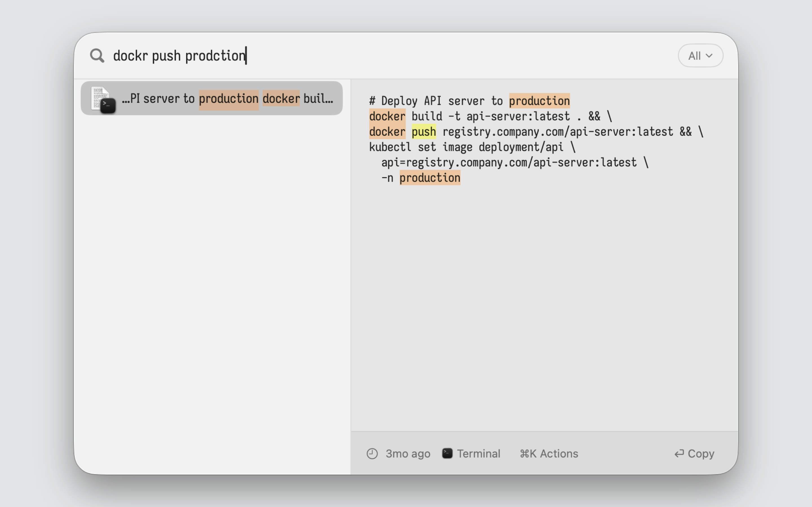Click highlighted "production" in the result row title
This screenshot has width=812, height=507.
(x=228, y=99)
